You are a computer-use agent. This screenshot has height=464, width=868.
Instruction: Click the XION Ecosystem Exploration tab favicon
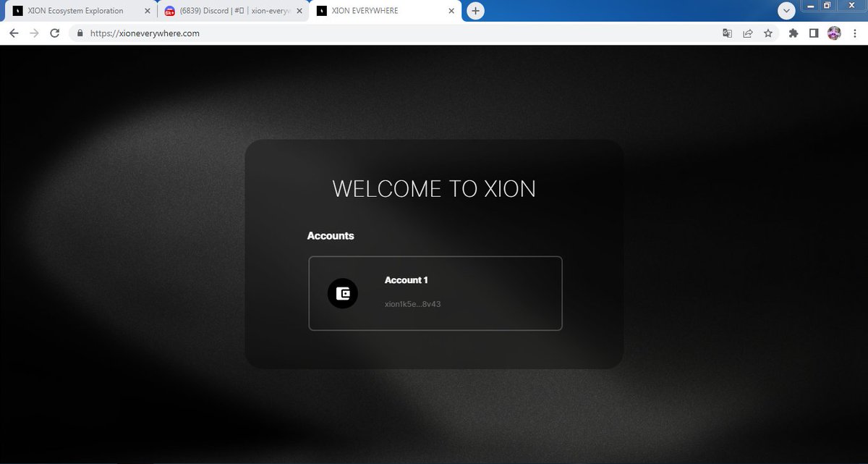[19, 12]
